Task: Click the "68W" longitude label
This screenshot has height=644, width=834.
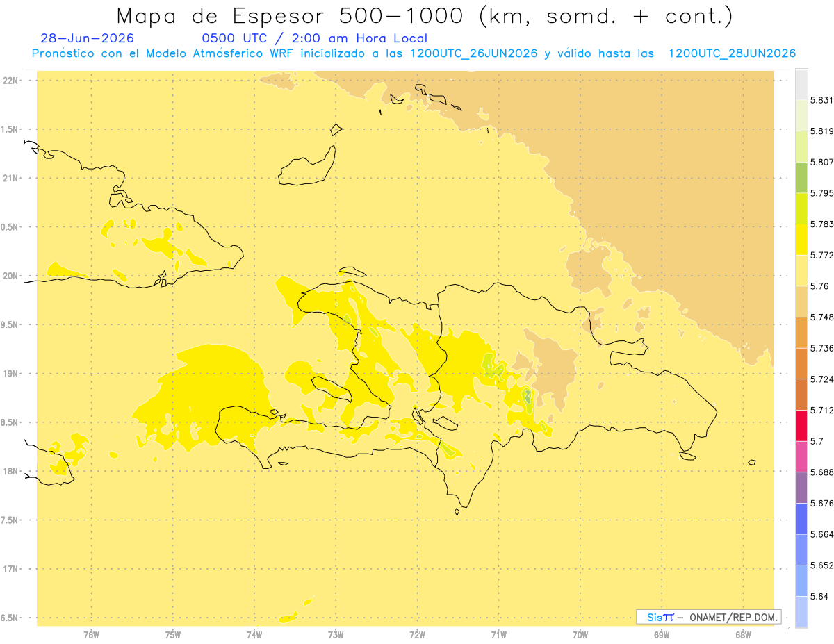Action: pyautogui.click(x=743, y=634)
